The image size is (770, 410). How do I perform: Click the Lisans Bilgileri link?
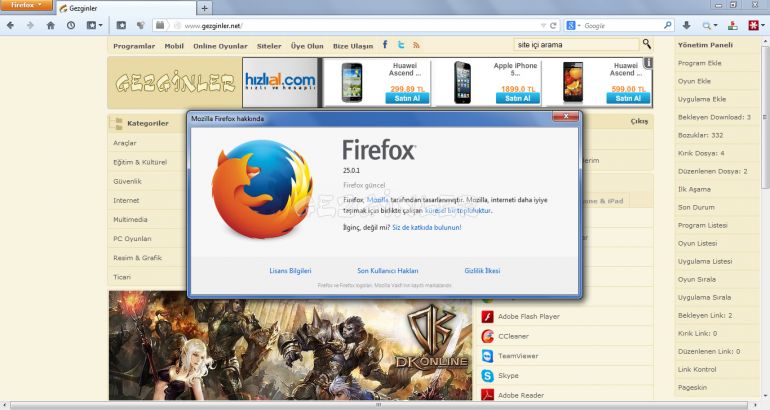pyautogui.click(x=290, y=270)
